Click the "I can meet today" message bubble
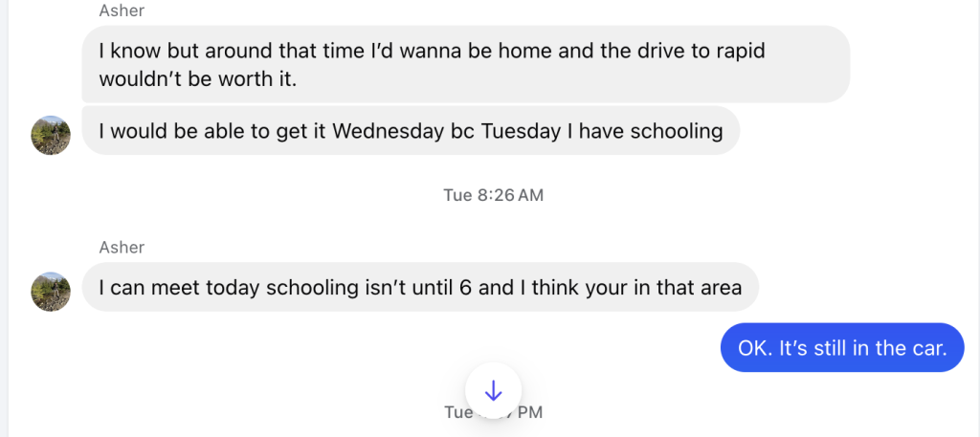Image resolution: width=980 pixels, height=437 pixels. click(x=420, y=287)
